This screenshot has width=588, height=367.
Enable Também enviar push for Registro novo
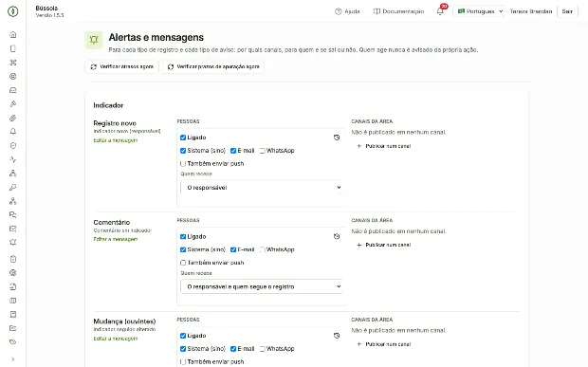(x=183, y=164)
